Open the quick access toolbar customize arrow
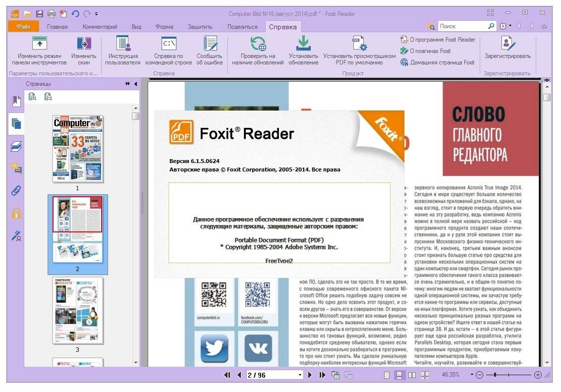 click(x=96, y=14)
